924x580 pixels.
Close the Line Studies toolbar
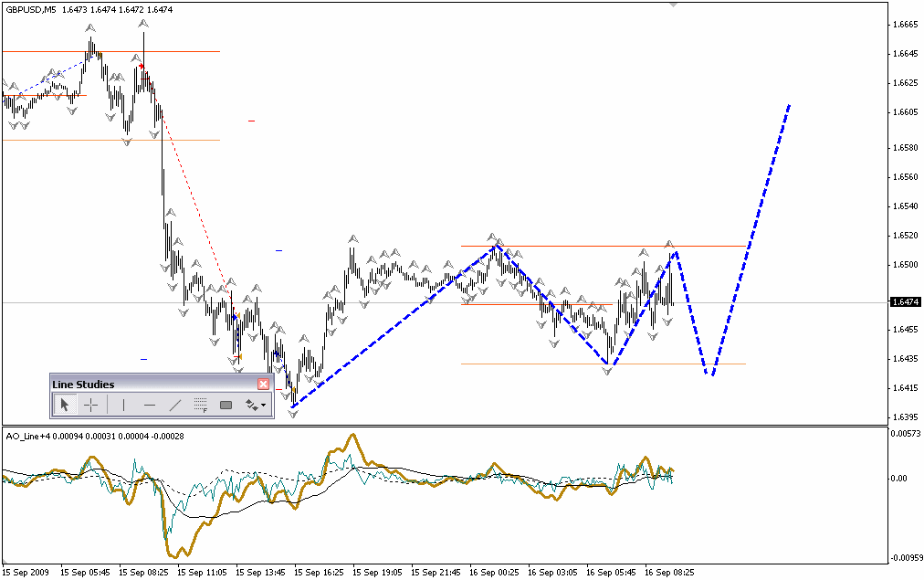pos(264,385)
